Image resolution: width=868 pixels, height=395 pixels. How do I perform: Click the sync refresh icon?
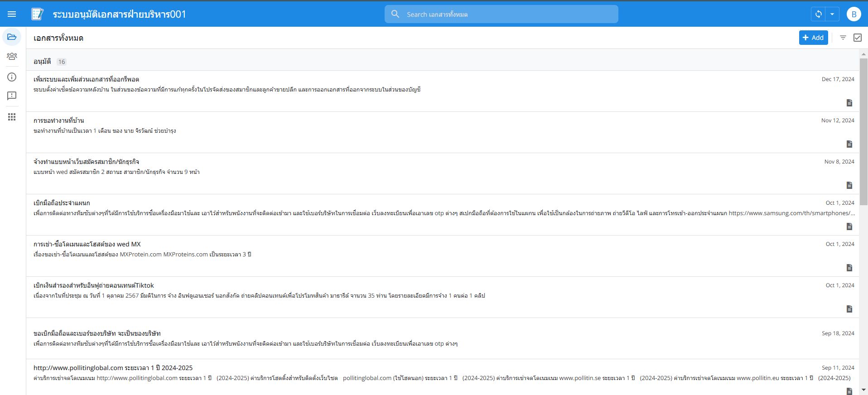point(818,14)
